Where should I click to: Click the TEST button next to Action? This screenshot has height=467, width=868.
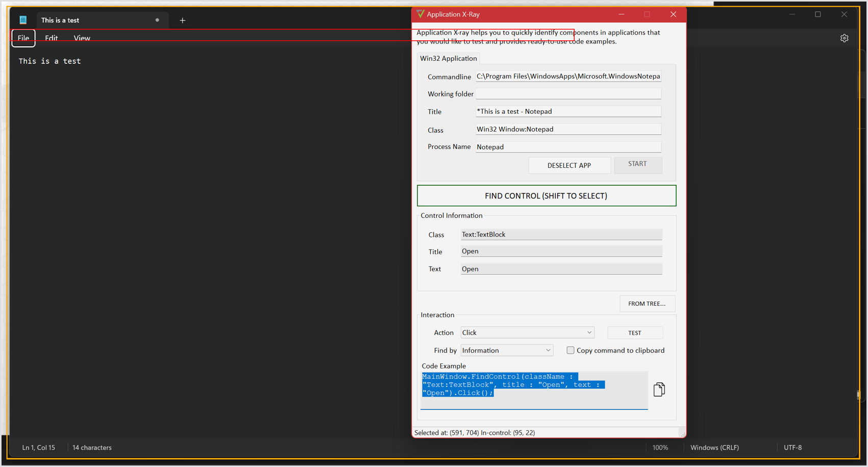pyautogui.click(x=634, y=333)
